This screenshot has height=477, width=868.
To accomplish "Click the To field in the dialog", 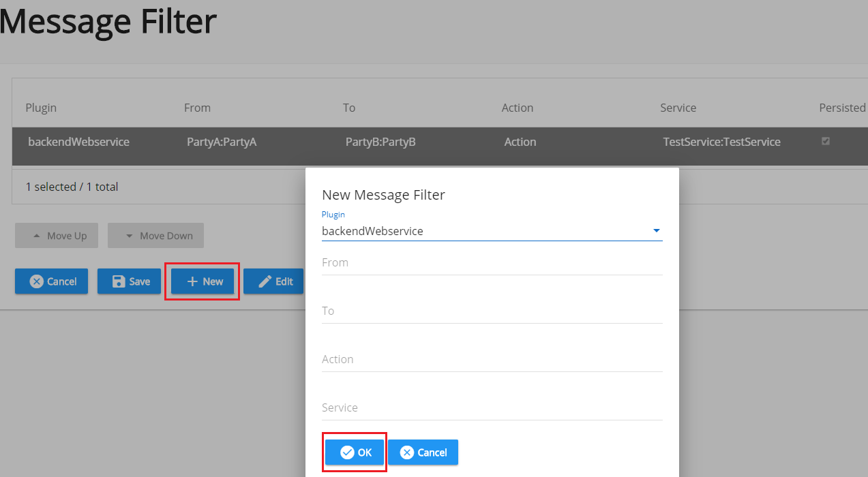I will tap(491, 311).
